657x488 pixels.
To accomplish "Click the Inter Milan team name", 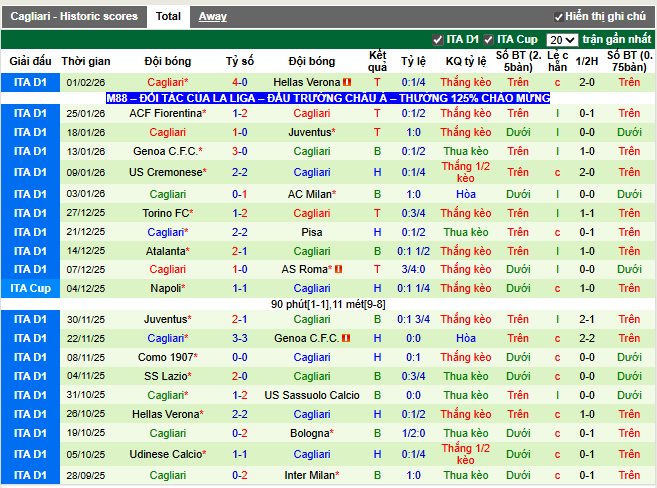I will point(312,475).
